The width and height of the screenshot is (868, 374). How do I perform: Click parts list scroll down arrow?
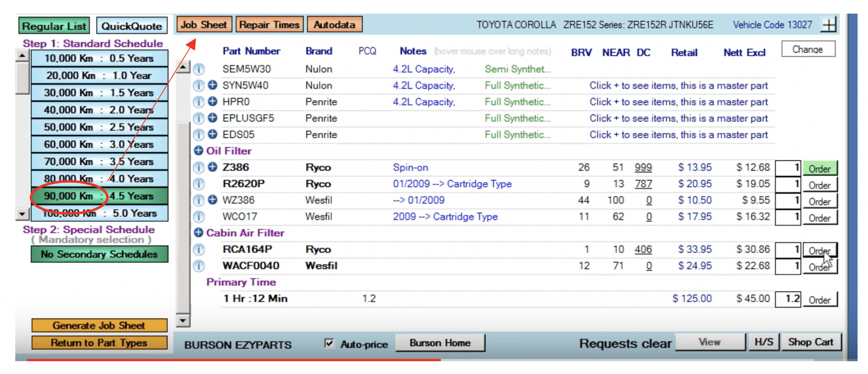point(183,320)
